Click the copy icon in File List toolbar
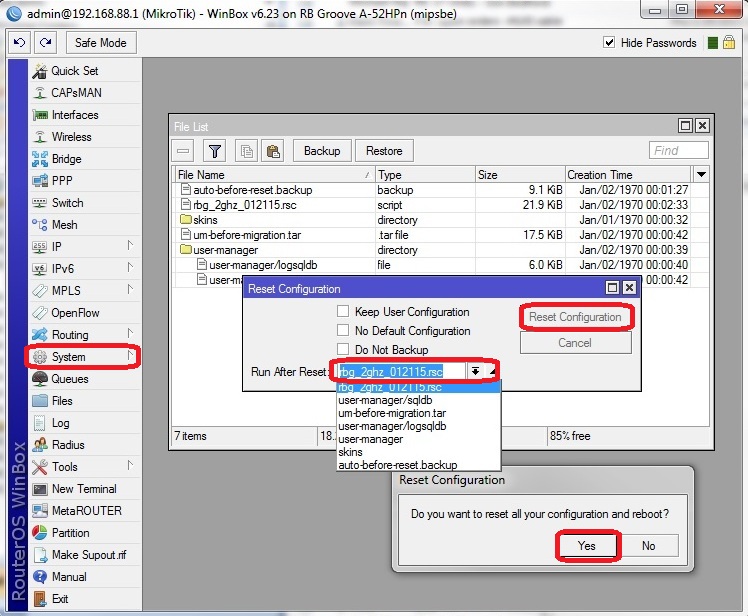 (x=247, y=151)
